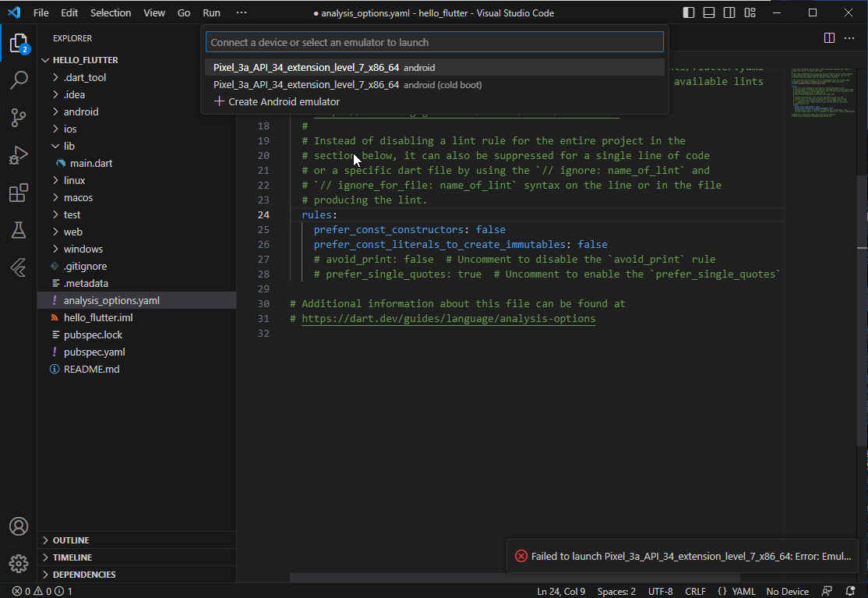Toggle primary side bar layout icon
The image size is (868, 598).
pyautogui.click(x=689, y=12)
